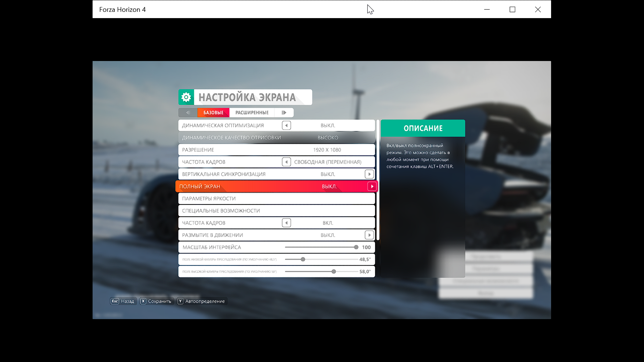Select the Базовые tab
644x362 pixels.
pos(213,113)
